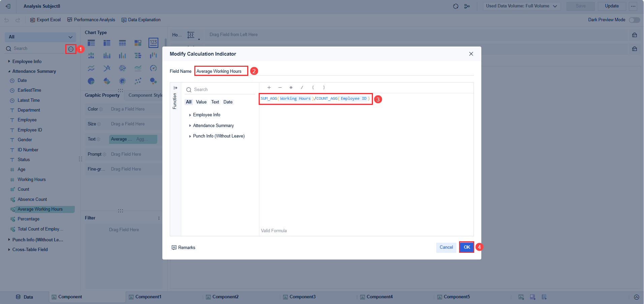Open Performance Analysis
The width and height of the screenshot is (644, 304).
[x=91, y=20]
